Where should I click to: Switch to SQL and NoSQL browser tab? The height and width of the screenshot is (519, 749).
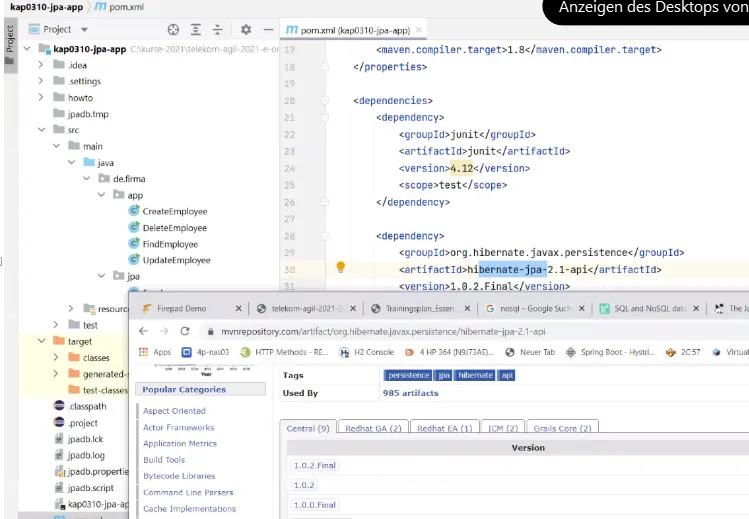tap(650, 308)
